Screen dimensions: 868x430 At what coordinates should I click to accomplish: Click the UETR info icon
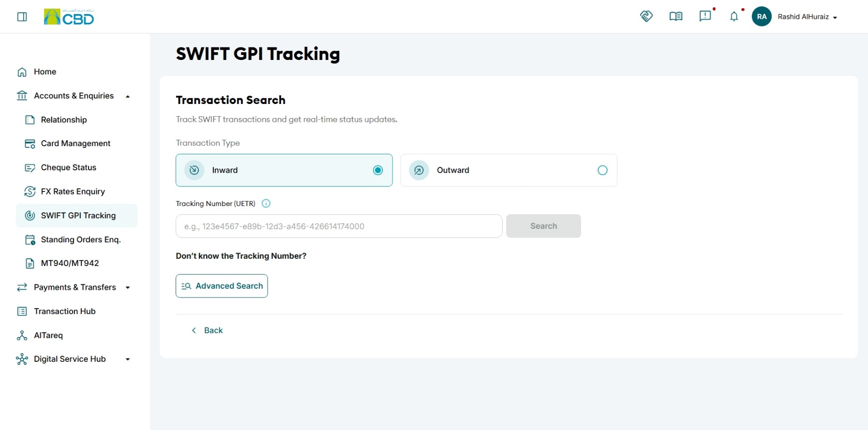click(266, 204)
